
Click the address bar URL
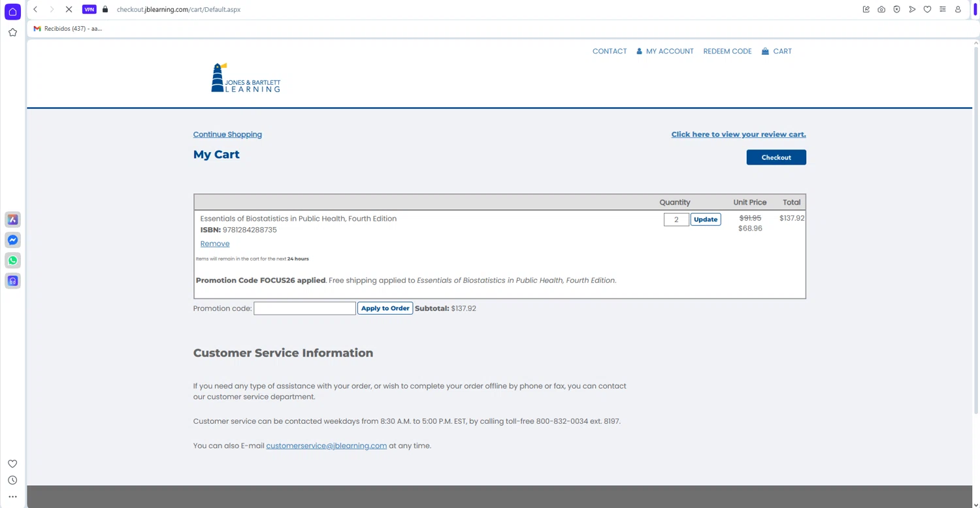178,10
